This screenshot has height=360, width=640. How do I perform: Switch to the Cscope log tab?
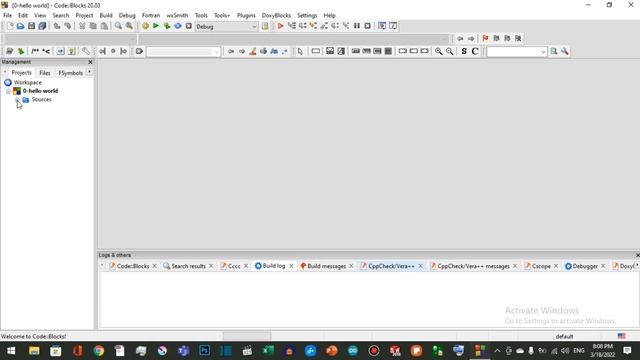(541, 266)
